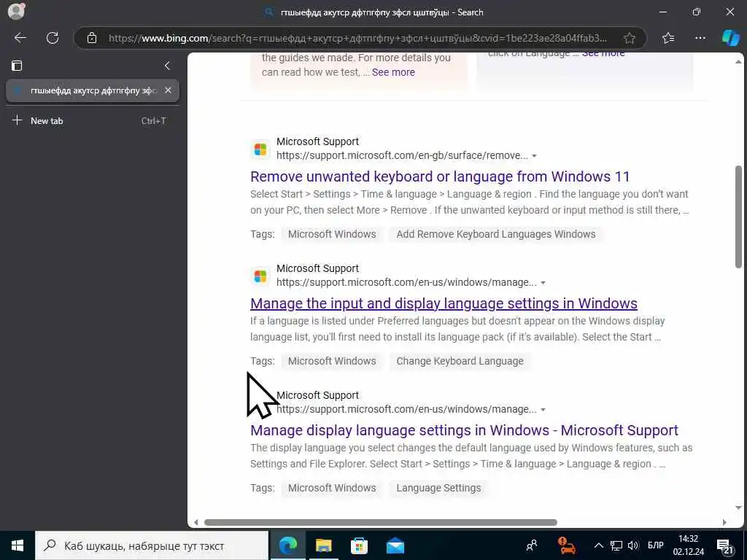Open Microsoft Store from taskbar
Image resolution: width=747 pixels, height=560 pixels.
(359, 545)
